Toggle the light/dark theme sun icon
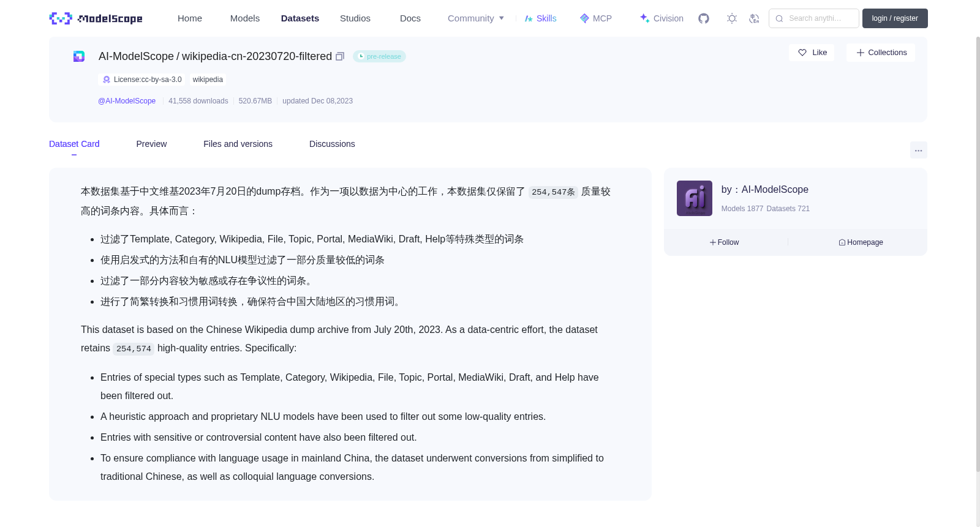980x527 pixels. tap(732, 18)
